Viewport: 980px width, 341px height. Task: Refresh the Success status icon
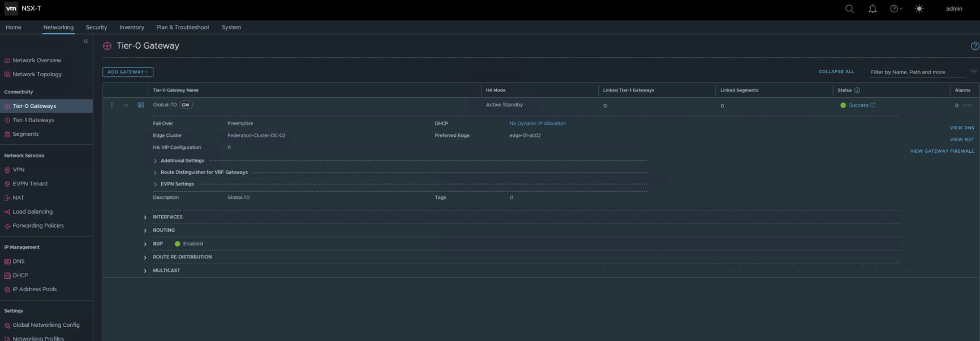[x=872, y=105]
